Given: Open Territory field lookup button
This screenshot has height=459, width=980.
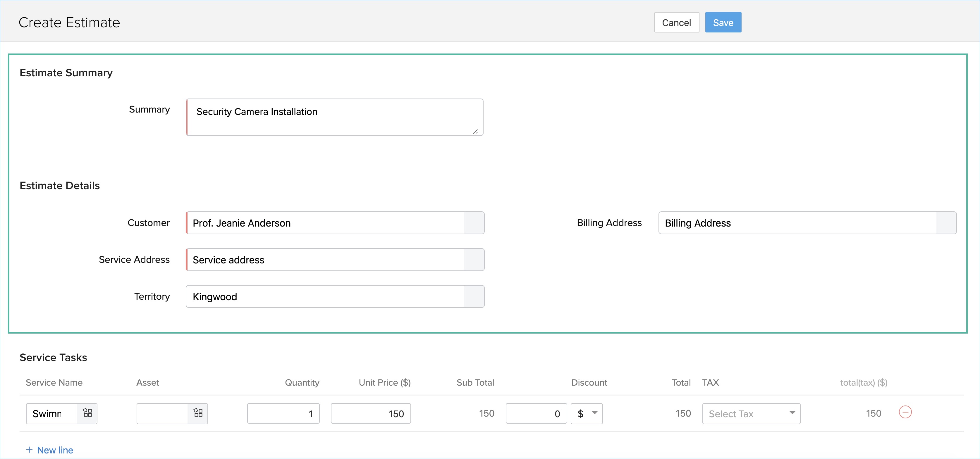Looking at the screenshot, I should click(474, 297).
